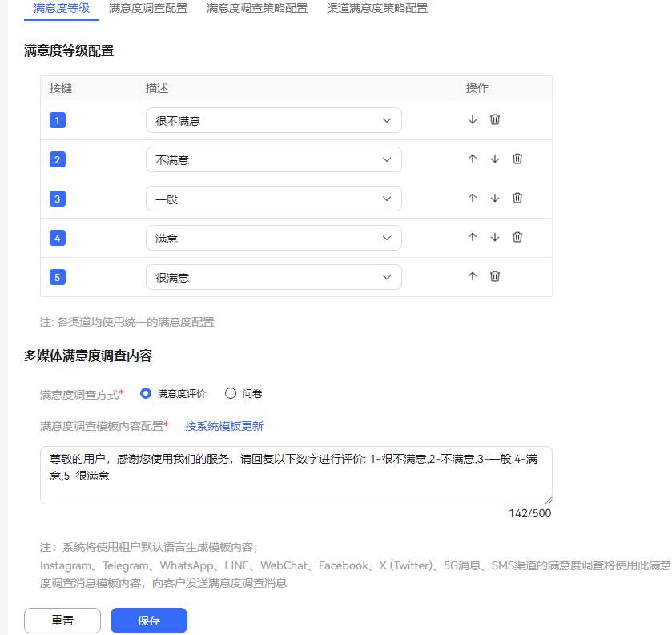
Task: Move row 2 不满意 down
Action: point(494,159)
